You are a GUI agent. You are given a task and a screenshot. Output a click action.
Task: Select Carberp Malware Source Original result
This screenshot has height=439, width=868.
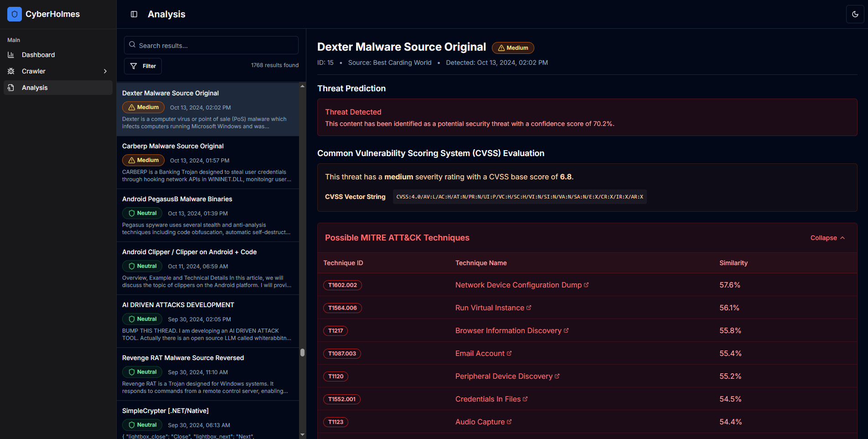208,162
